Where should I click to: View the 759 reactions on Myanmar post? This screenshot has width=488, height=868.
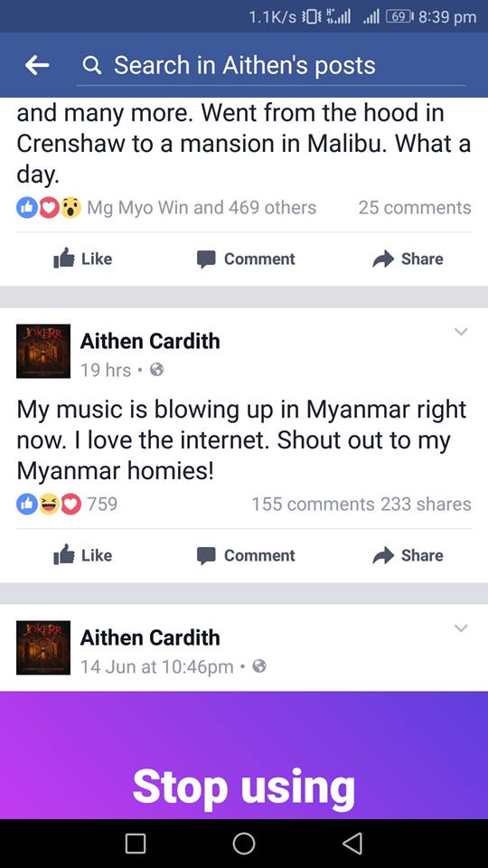[67, 504]
